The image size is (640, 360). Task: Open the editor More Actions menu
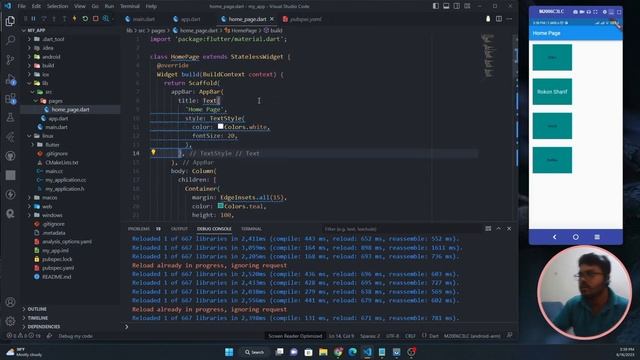[x=509, y=19]
